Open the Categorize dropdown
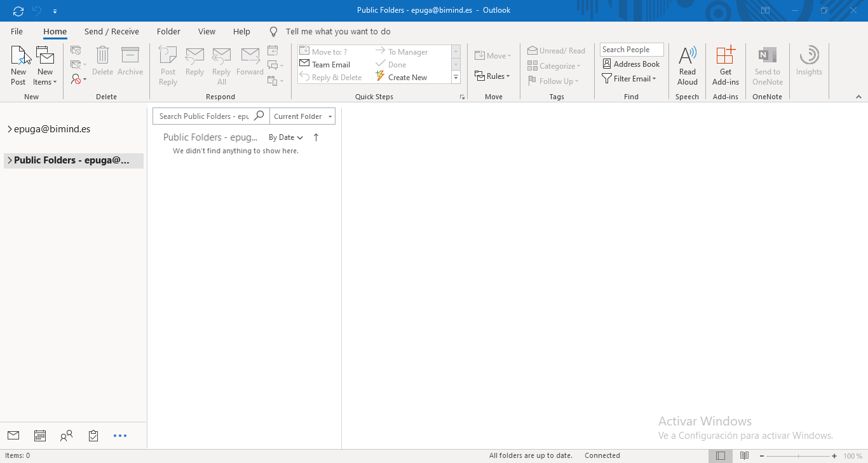 coord(554,66)
